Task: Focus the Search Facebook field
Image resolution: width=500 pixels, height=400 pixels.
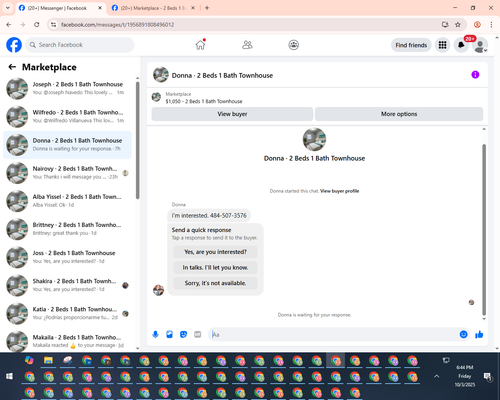Action: pyautogui.click(x=80, y=45)
